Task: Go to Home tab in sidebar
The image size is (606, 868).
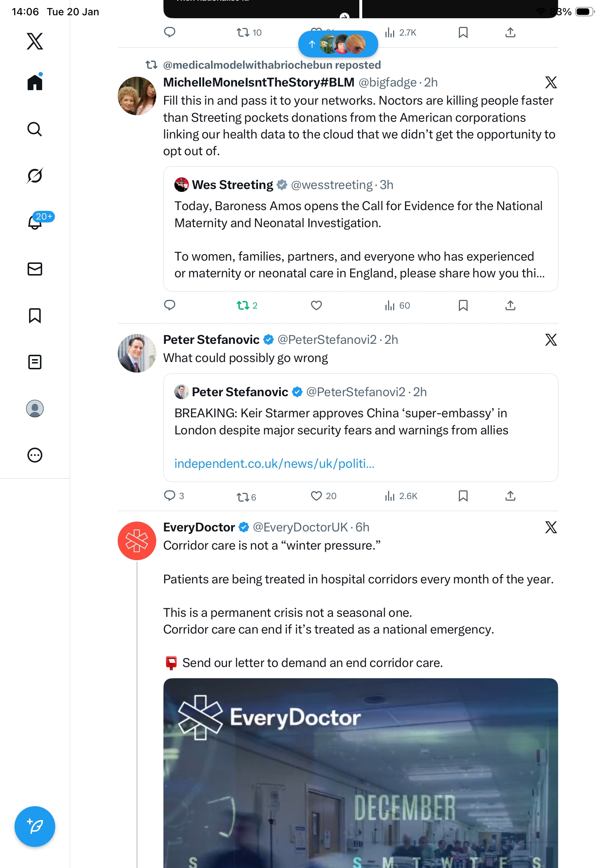Action: (x=35, y=82)
